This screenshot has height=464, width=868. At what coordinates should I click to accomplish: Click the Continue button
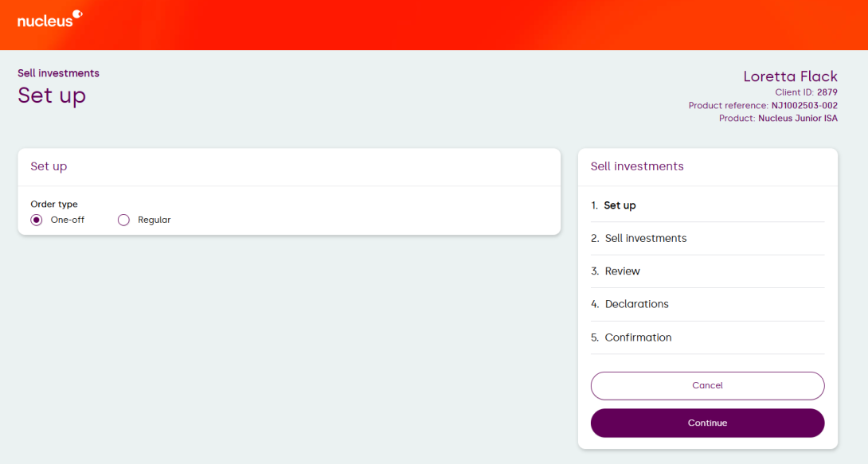coord(707,423)
